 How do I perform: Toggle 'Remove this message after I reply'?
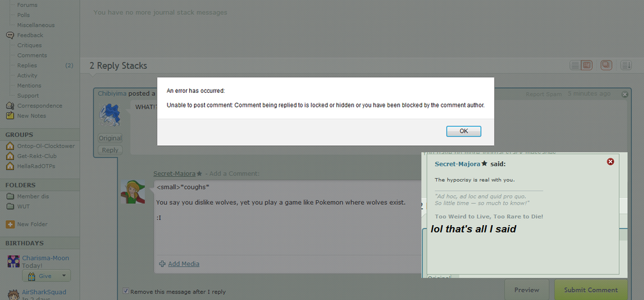tap(126, 291)
